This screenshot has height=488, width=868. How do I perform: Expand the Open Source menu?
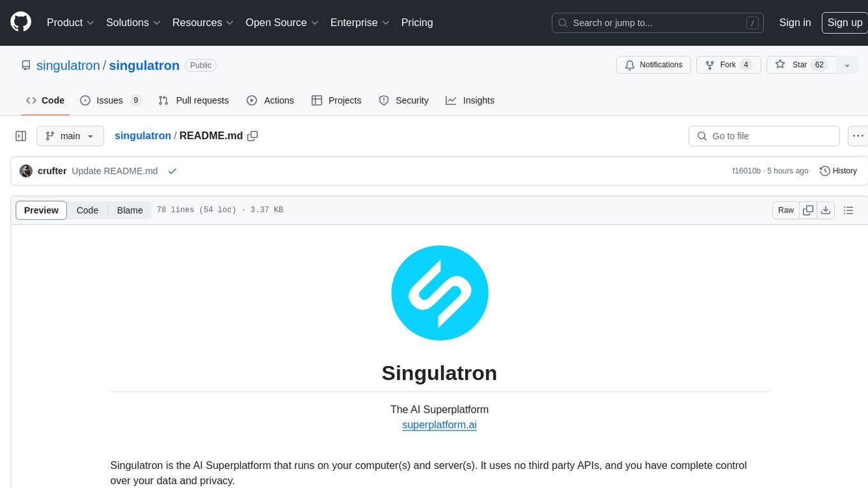pos(281,22)
